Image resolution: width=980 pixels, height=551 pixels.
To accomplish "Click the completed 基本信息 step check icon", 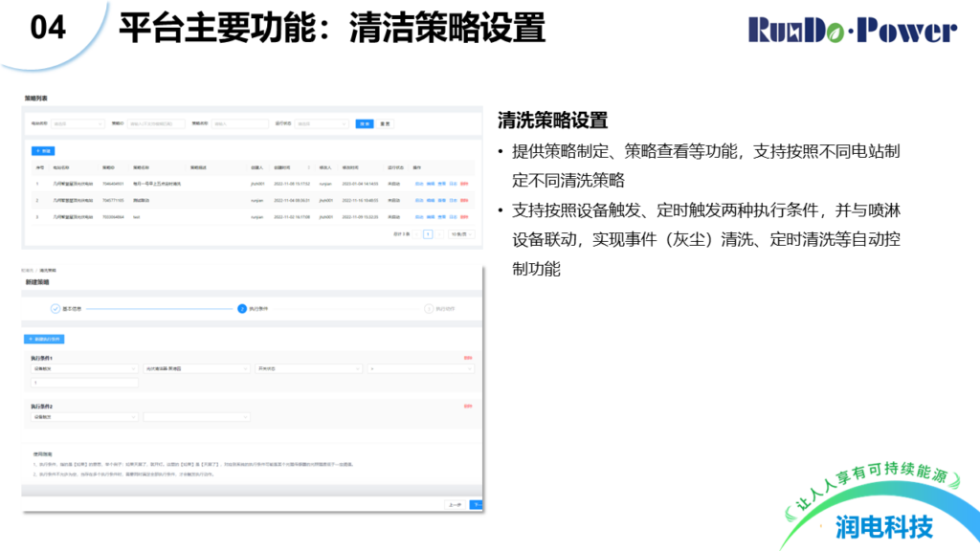I will point(55,309).
